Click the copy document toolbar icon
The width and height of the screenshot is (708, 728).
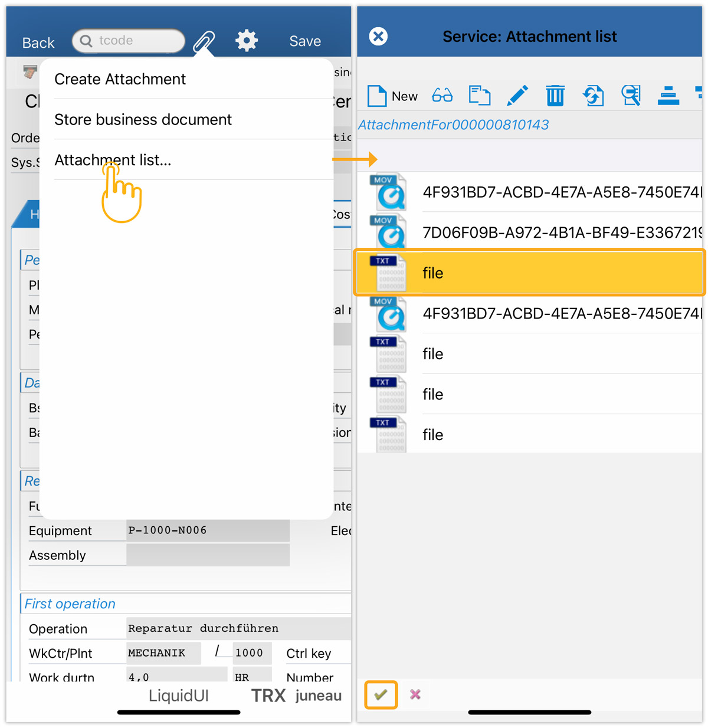pyautogui.click(x=479, y=96)
